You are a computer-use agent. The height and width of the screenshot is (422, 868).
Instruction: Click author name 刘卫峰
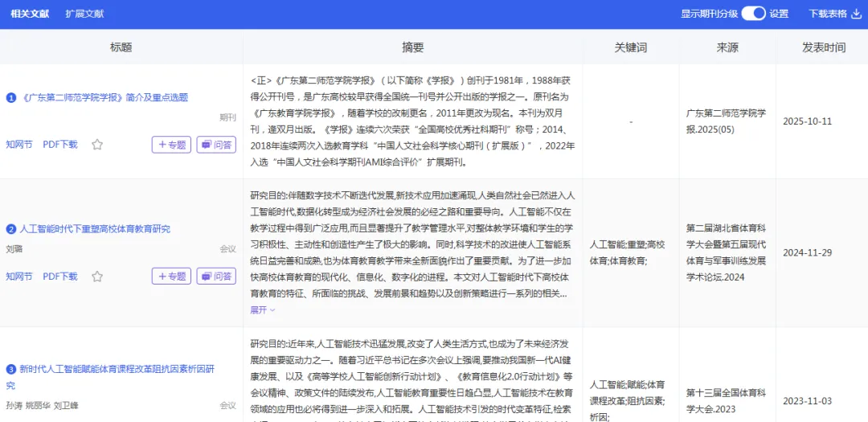(x=66, y=405)
